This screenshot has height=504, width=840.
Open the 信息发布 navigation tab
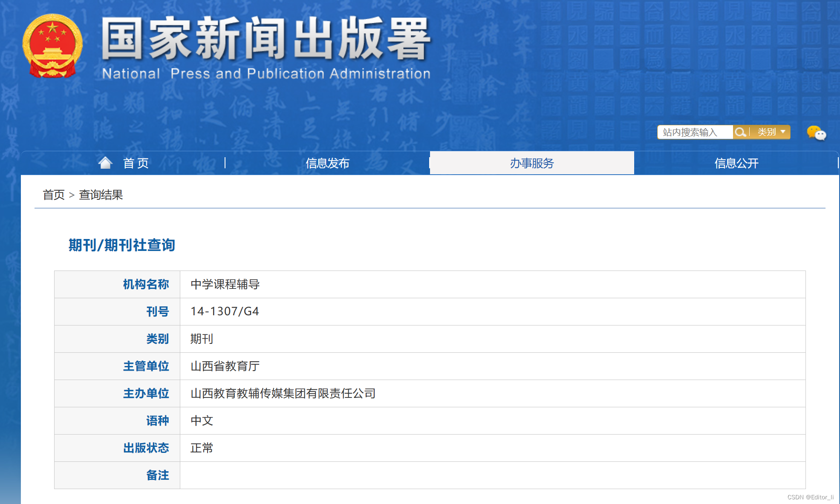[327, 163]
